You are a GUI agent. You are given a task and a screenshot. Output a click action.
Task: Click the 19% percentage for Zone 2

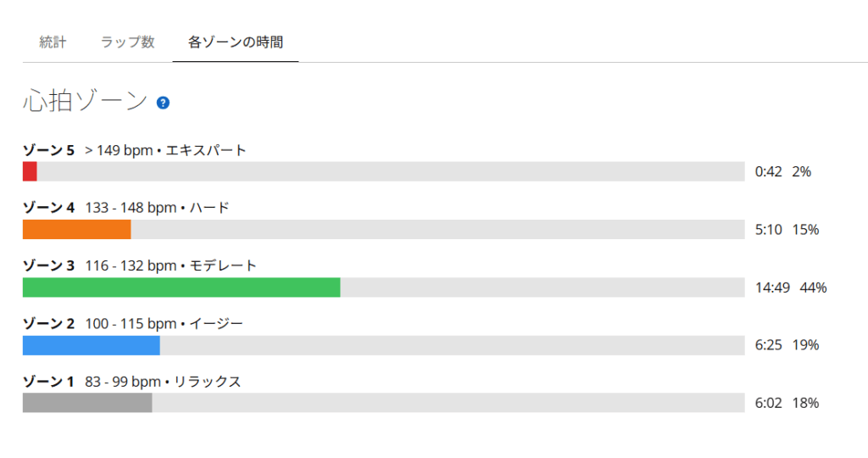tap(805, 345)
